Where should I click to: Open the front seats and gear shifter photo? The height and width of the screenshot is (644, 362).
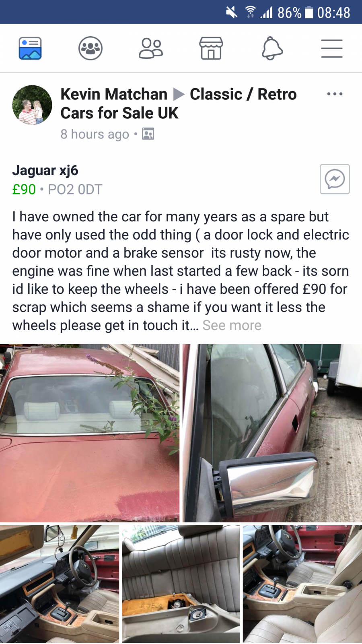[302, 584]
